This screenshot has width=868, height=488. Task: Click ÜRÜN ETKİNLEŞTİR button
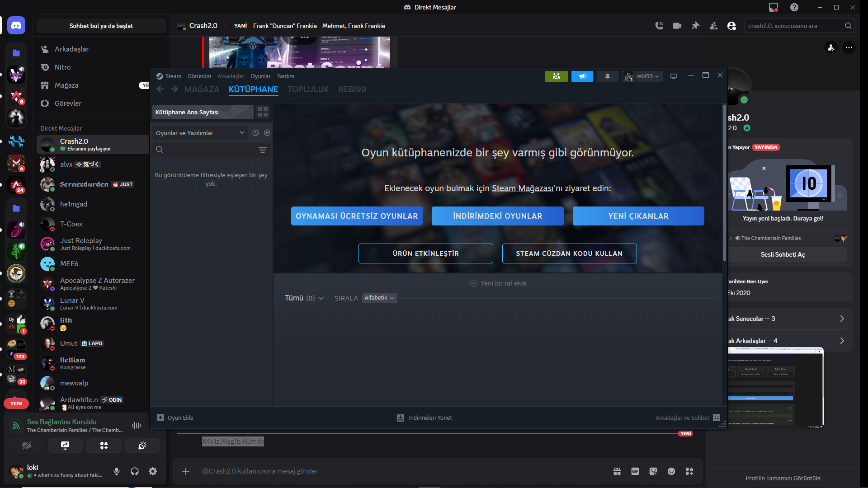pos(425,253)
